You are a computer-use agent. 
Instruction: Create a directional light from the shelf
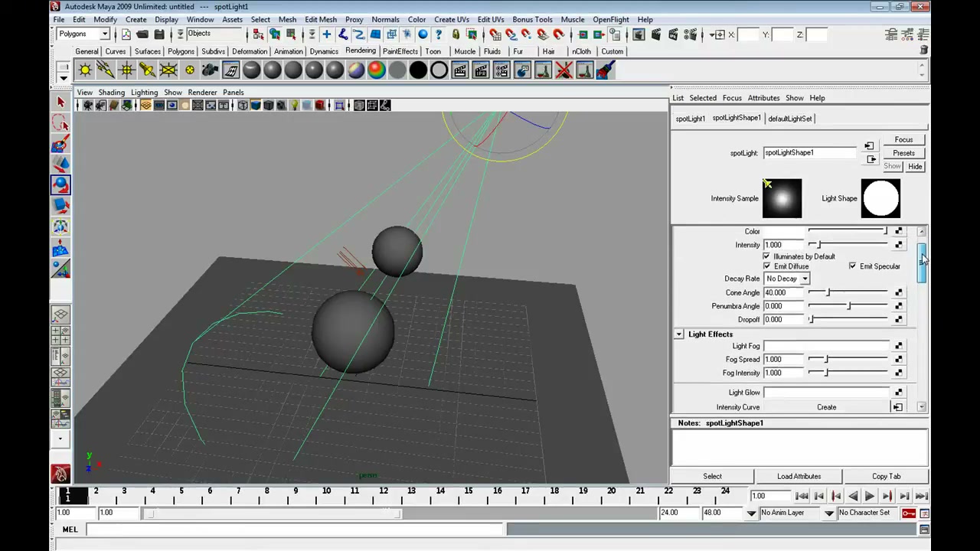pos(106,70)
